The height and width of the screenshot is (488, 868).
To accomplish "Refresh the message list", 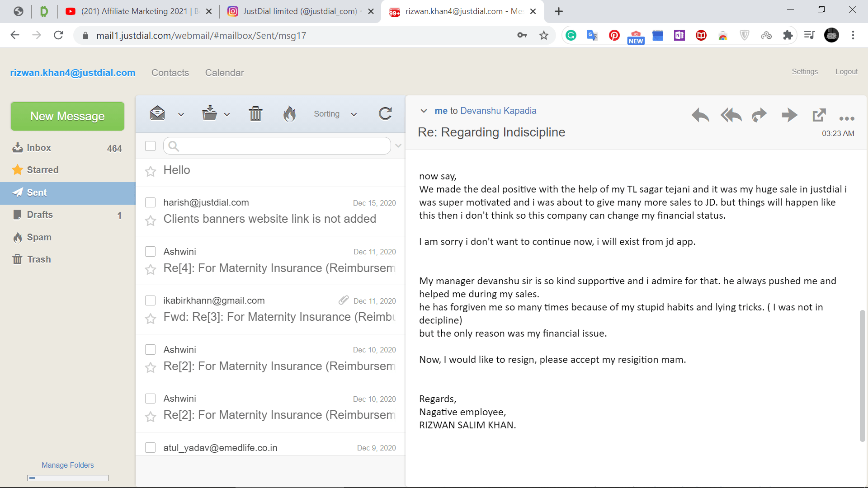I will pyautogui.click(x=385, y=114).
